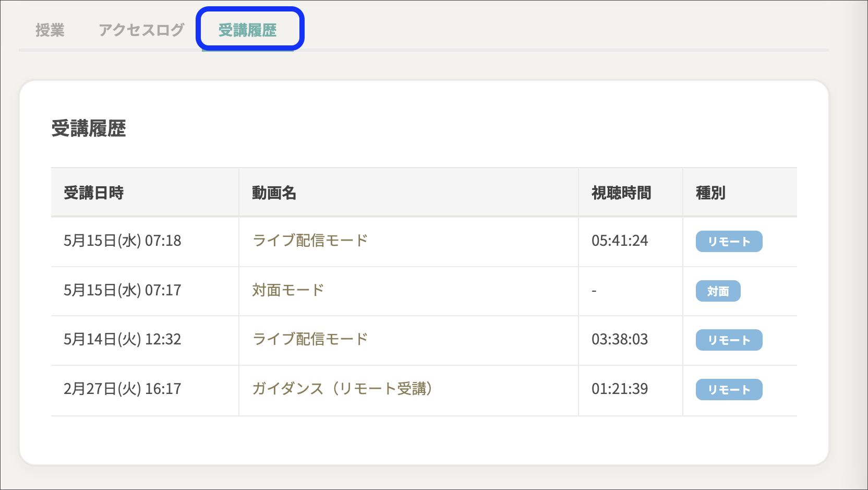Select the 受講履歴 tab
Viewport: 868px width, 490px height.
click(x=247, y=30)
